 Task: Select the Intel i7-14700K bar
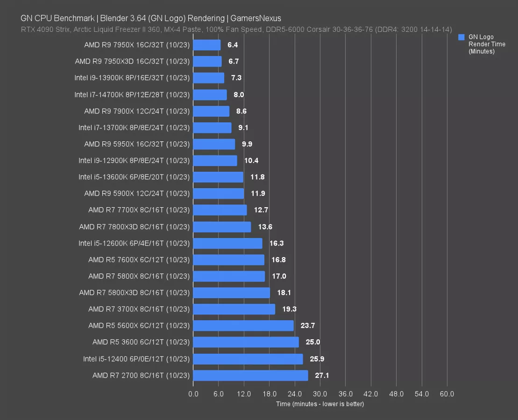210,95
